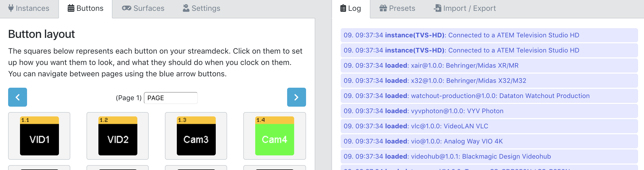Select the VID1 button square
The image size is (644, 170).
pyautogui.click(x=39, y=136)
